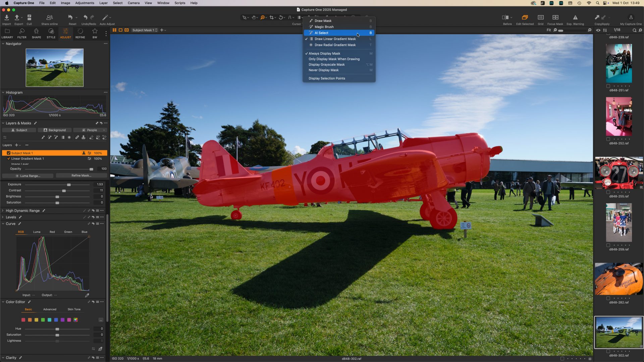Expand the High Dynamic Range panel

point(3,210)
